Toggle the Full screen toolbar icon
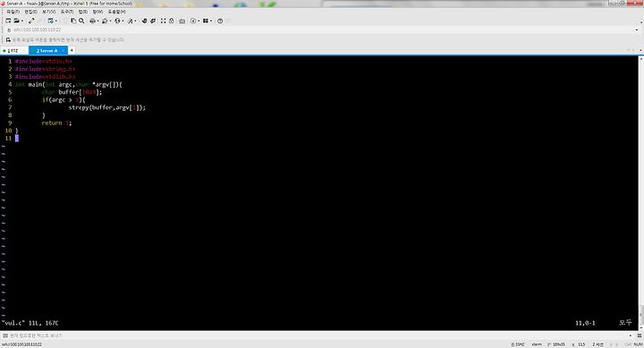 tap(163, 21)
